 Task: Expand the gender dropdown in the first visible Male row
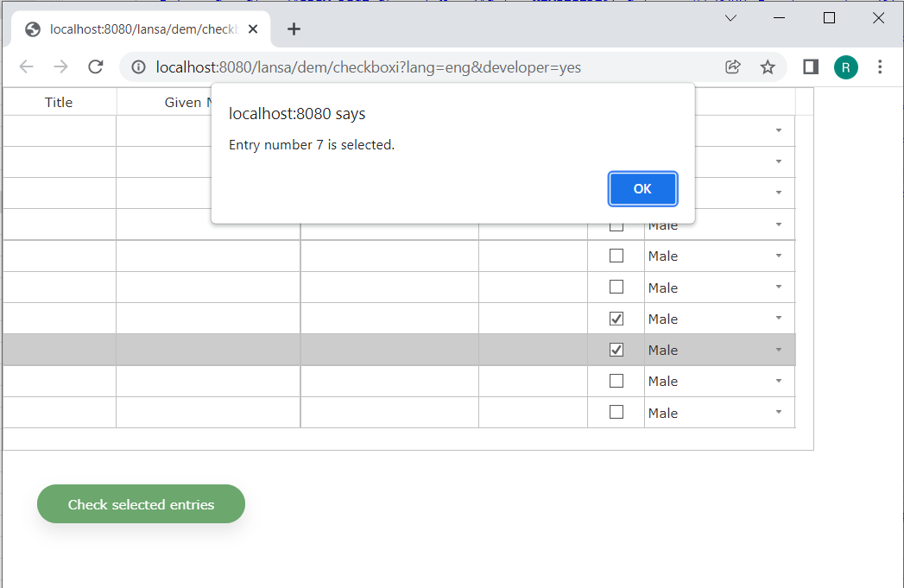[x=776, y=224]
